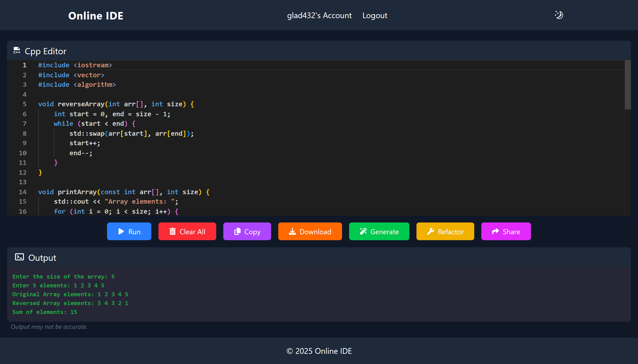This screenshot has width=638, height=364.
Task: Toggle the dark mode moon icon
Action: tap(559, 15)
